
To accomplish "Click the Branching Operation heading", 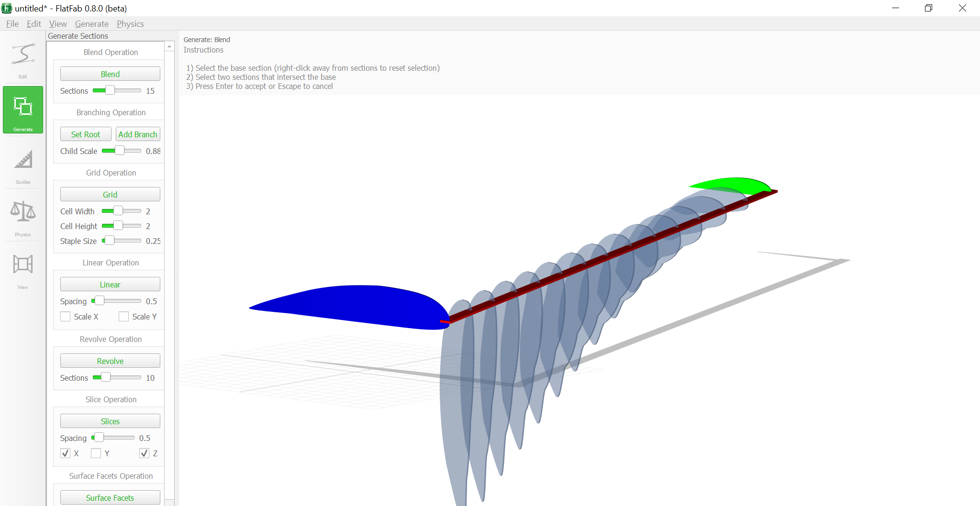I will pos(111,112).
